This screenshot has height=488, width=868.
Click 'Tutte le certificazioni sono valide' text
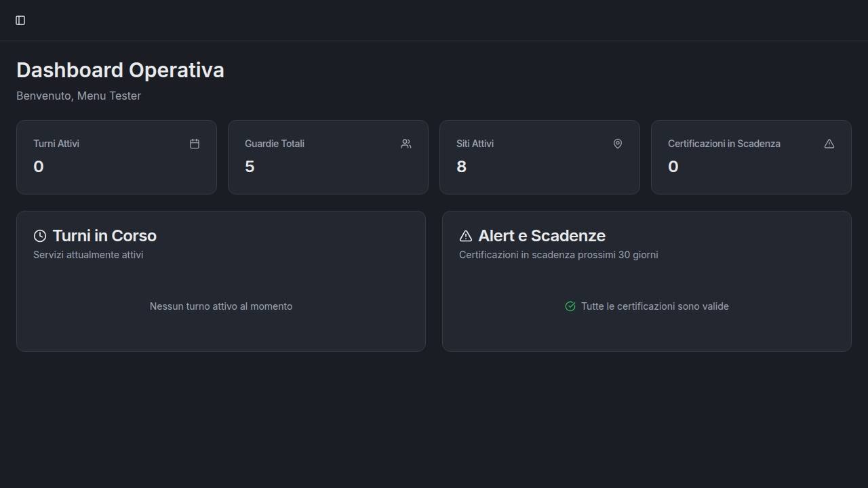point(654,306)
